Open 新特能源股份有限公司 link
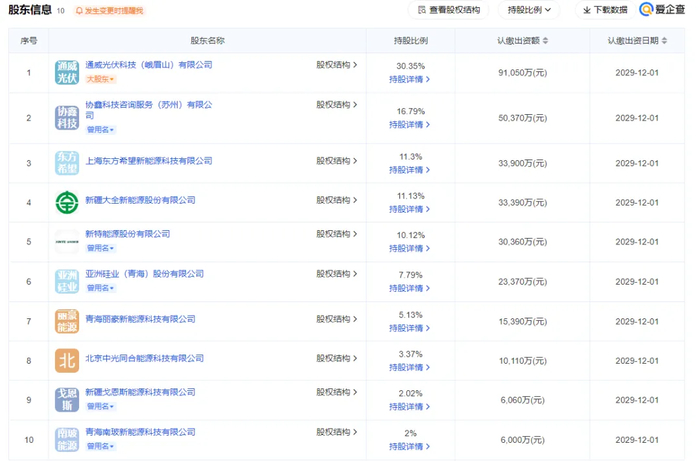The image size is (700, 461). click(x=128, y=234)
